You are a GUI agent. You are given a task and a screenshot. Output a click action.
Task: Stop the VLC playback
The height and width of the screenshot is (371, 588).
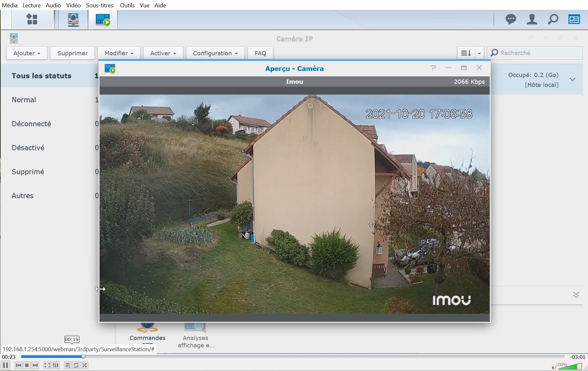(27, 365)
